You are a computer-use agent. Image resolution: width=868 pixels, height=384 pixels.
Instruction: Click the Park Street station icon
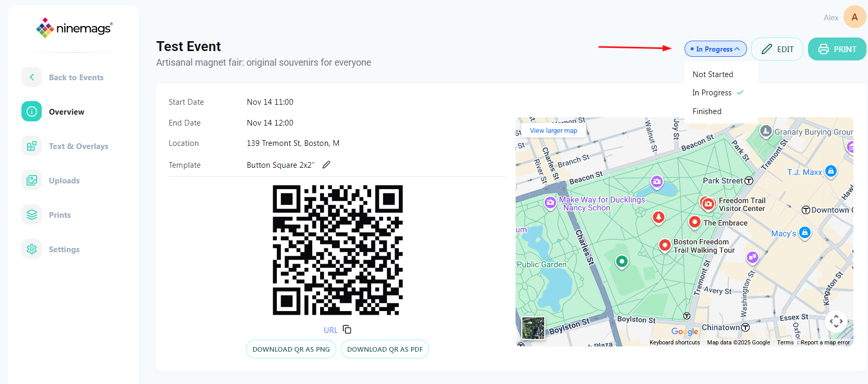click(x=749, y=181)
